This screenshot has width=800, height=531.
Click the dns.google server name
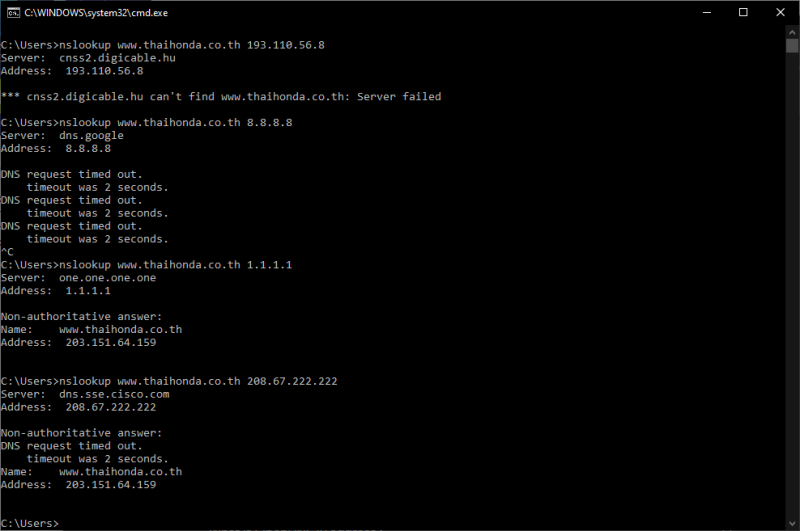click(x=91, y=135)
